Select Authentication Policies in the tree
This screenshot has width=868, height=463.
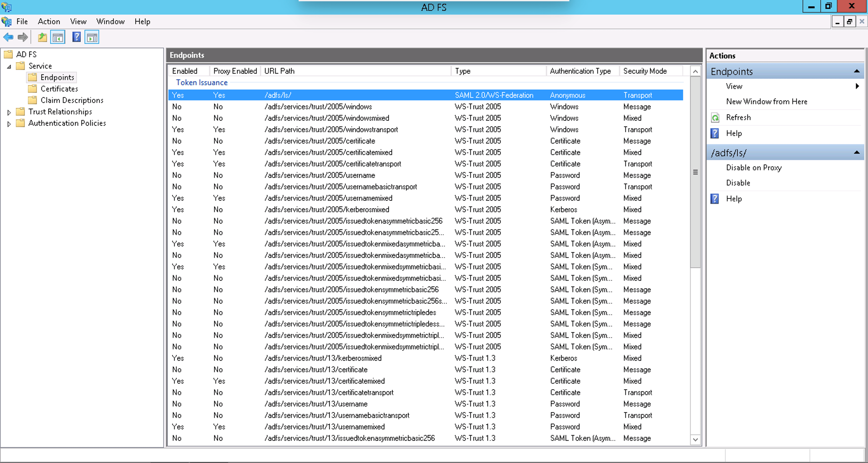(x=67, y=123)
